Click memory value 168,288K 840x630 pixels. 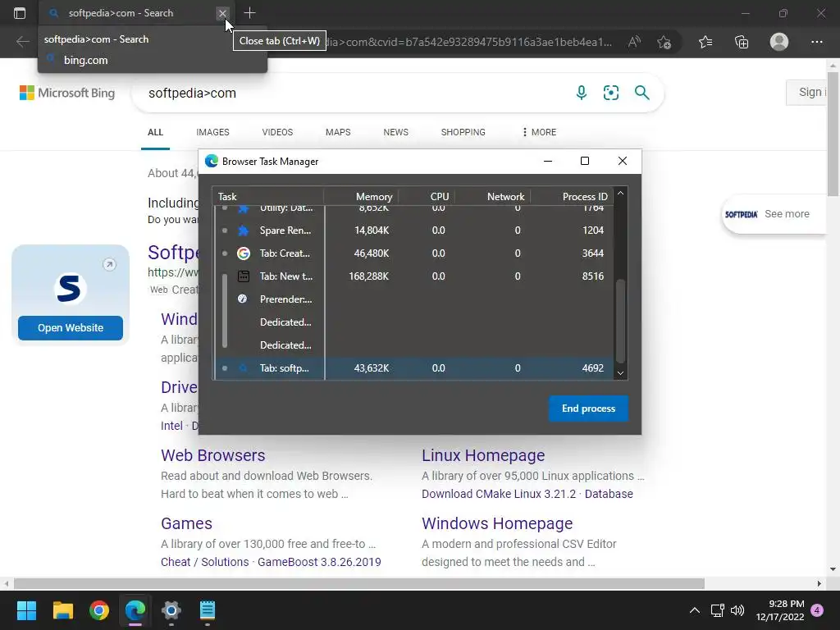pyautogui.click(x=368, y=276)
